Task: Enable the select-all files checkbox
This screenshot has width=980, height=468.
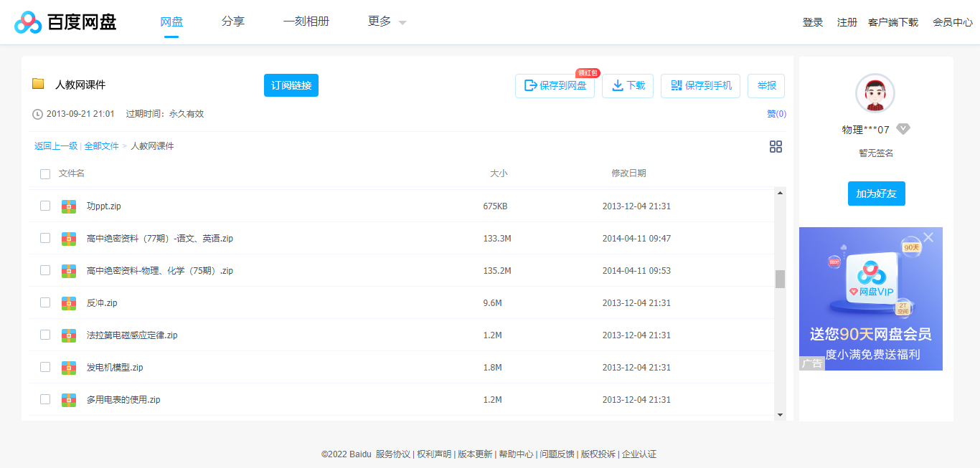Action: (45, 173)
